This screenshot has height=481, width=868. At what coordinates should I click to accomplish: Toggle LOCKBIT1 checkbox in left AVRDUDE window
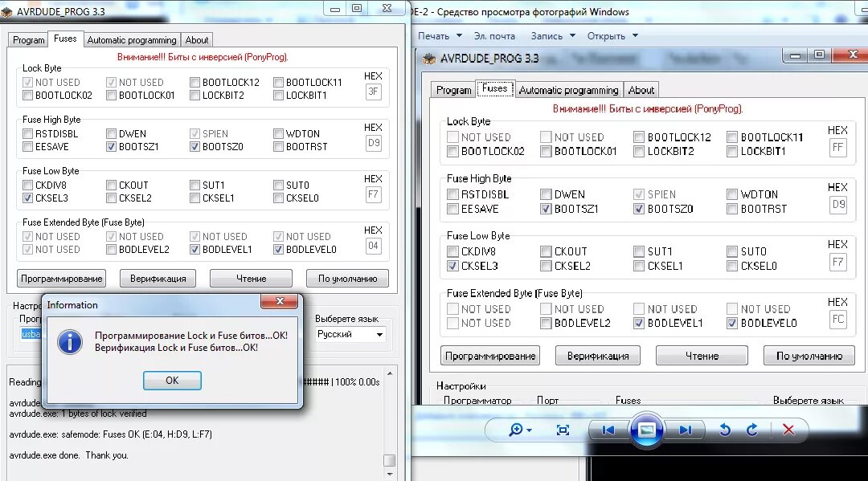[x=278, y=95]
